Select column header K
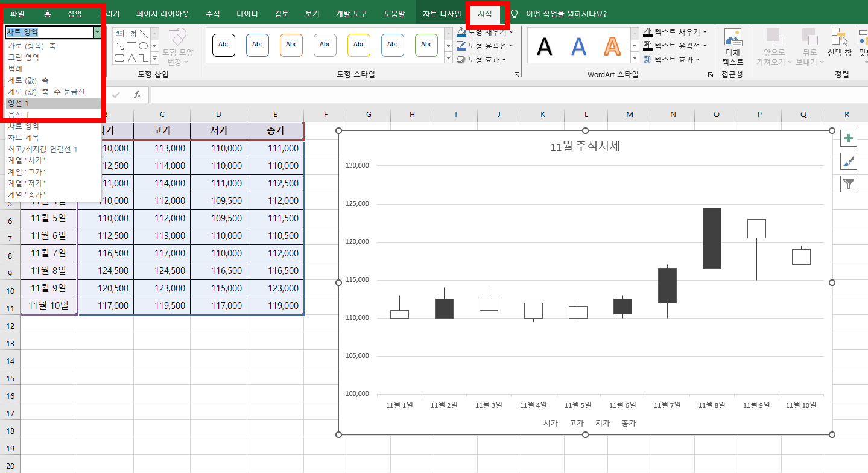 tap(542, 114)
